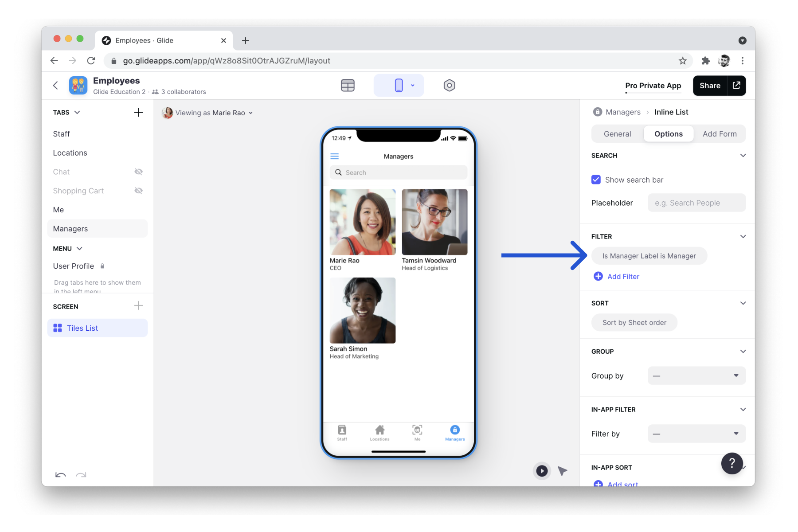Open hamburger menu in phone preview
Image resolution: width=798 pixels, height=532 pixels.
[x=335, y=156]
